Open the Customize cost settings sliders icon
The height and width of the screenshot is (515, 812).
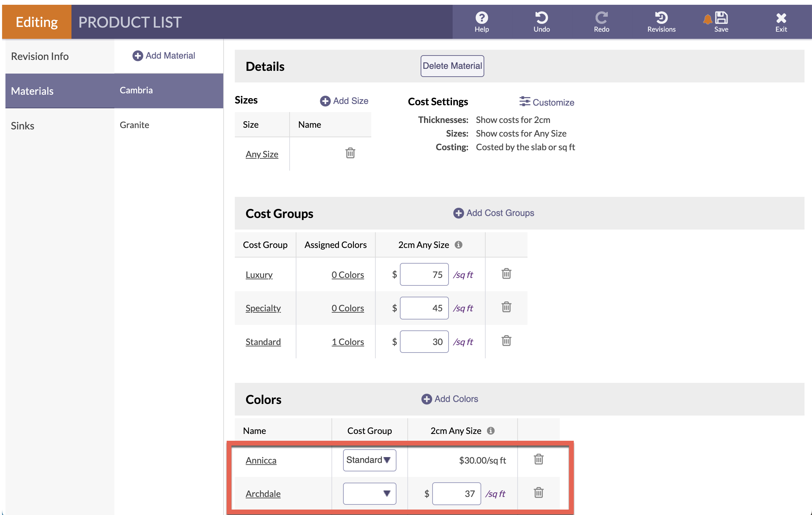coord(524,102)
